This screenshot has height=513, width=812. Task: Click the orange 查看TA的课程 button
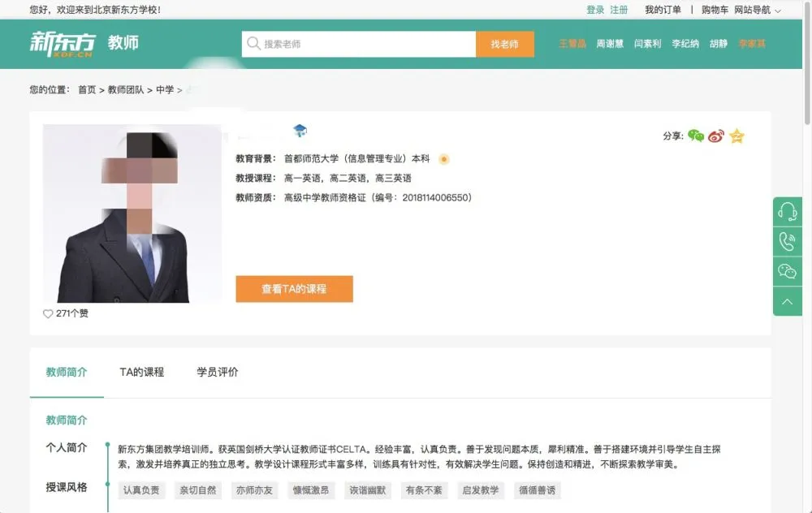[x=294, y=289]
